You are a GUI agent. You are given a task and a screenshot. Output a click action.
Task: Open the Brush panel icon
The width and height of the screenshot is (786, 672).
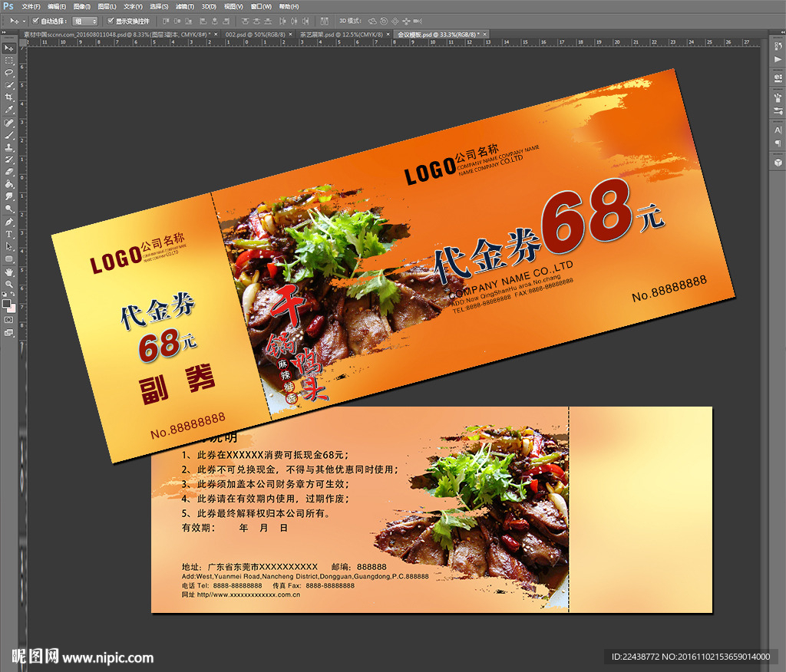pyautogui.click(x=778, y=97)
